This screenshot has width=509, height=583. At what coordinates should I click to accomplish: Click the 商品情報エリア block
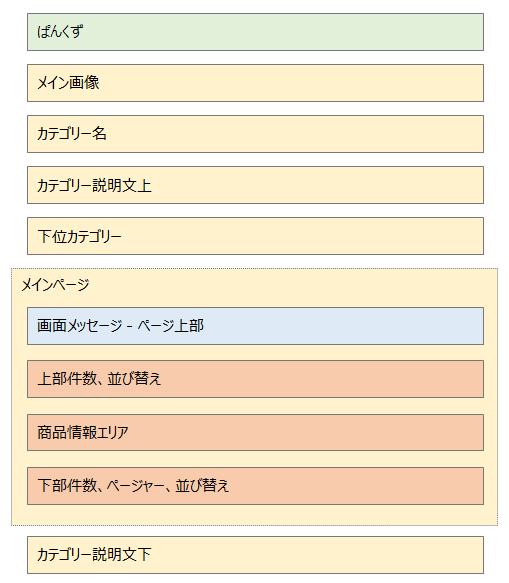coord(255,432)
